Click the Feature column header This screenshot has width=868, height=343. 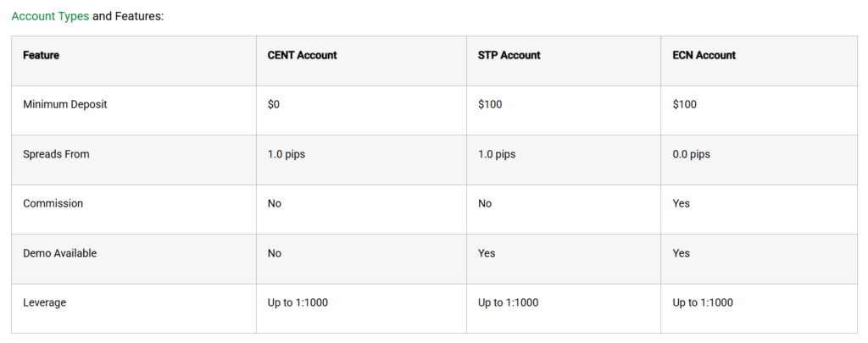coord(41,55)
